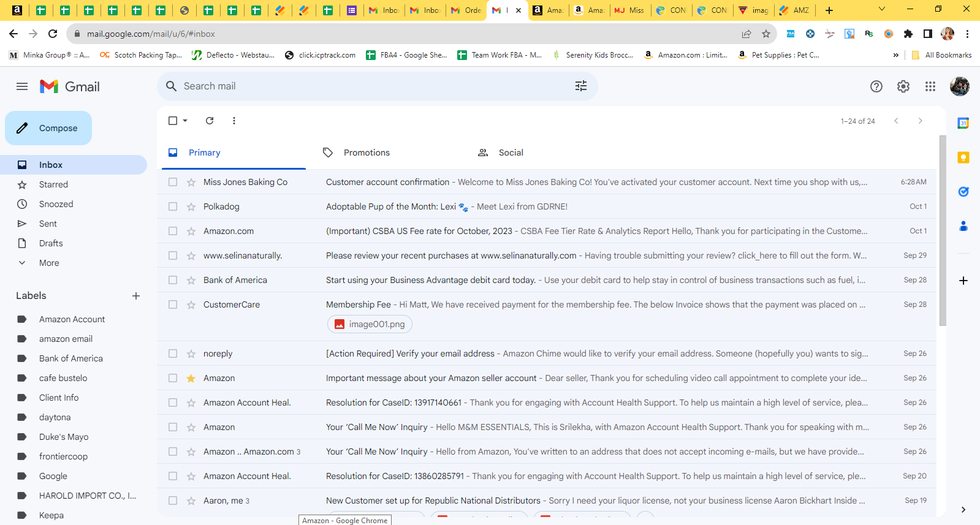Screen dimensions: 980x525
Task: Open the Inbox folder
Action: point(74,165)
